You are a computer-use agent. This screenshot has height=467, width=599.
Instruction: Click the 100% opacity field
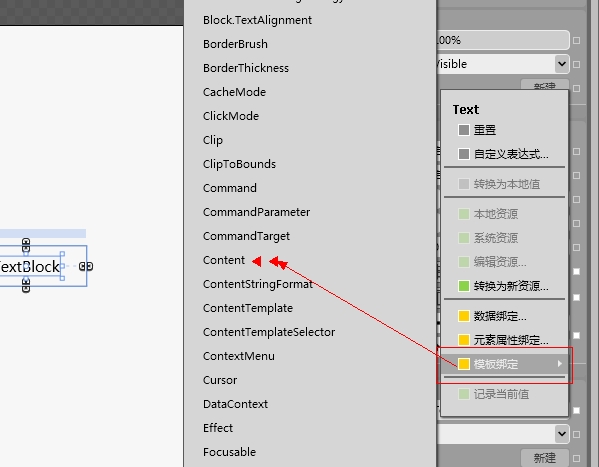[502, 40]
